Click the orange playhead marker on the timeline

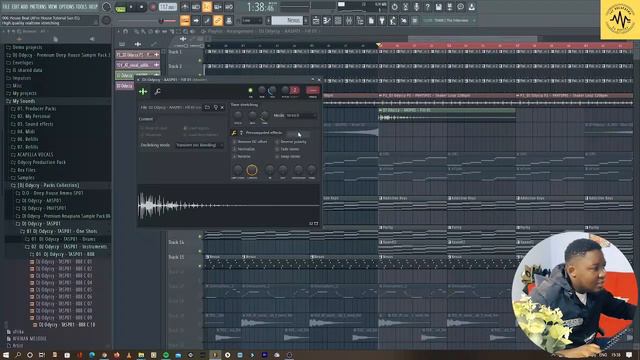click(x=379, y=45)
